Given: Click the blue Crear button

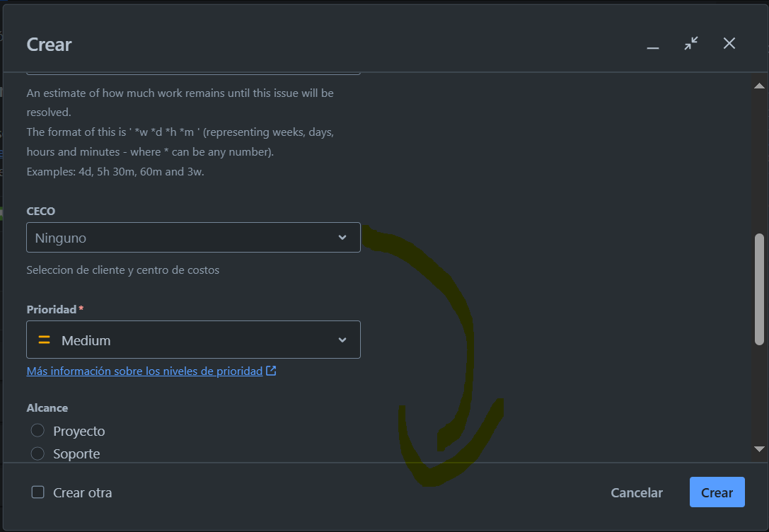Looking at the screenshot, I should 717,492.
